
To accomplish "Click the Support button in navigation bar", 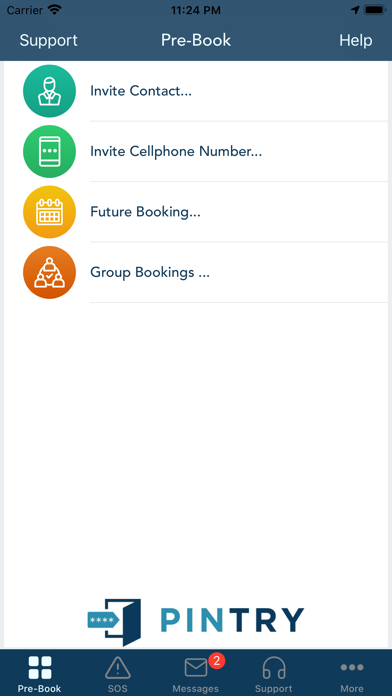I will [48, 40].
